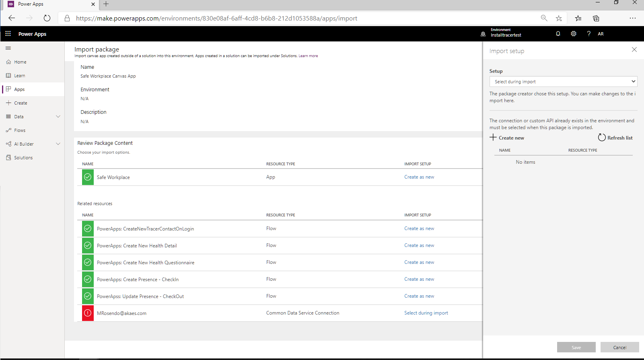
Task: Click green check for Create Presence - CheckIn
Action: click(x=88, y=280)
